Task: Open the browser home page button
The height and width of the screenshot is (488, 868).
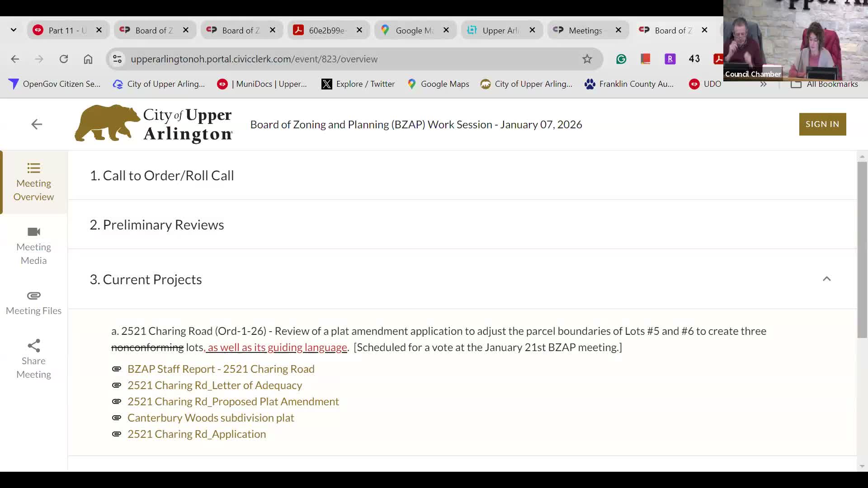Action: click(88, 59)
